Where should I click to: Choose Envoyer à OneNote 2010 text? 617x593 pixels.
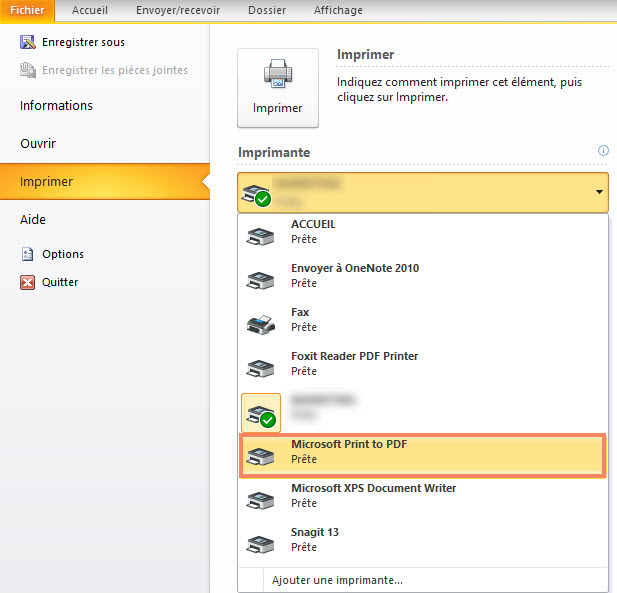[355, 268]
